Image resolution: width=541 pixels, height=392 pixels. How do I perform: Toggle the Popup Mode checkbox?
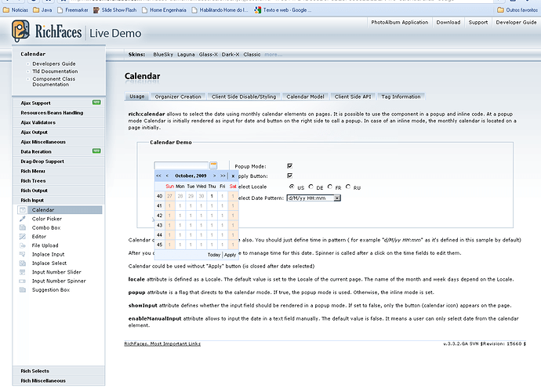point(290,166)
